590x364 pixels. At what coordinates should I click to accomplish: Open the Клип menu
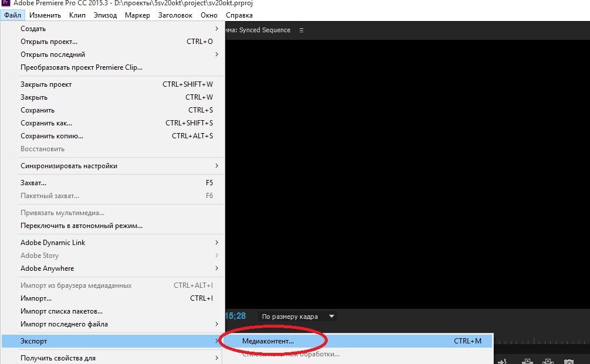coord(77,15)
